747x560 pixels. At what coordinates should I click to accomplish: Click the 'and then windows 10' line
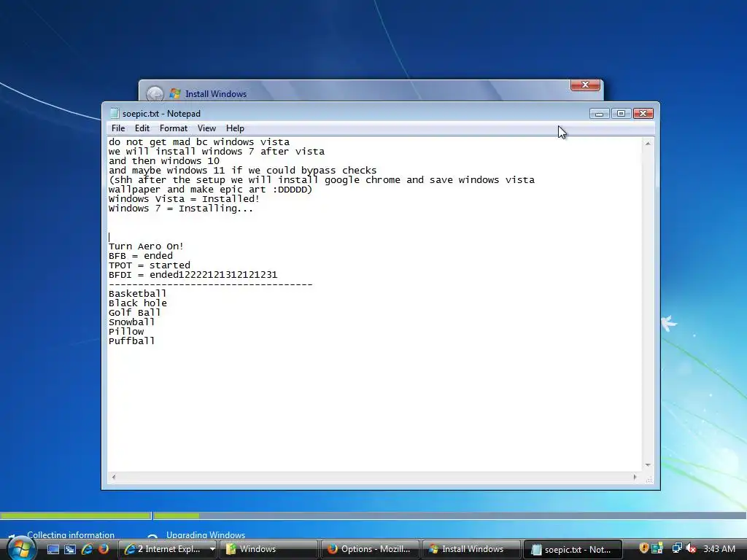[164, 161]
